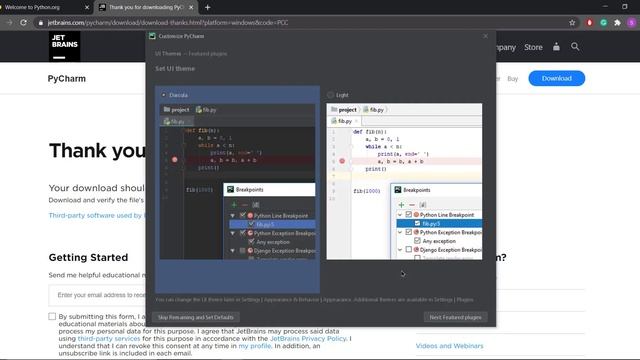This screenshot has height=360, width=640.
Task: Close the Customize PyCharm dialog
Action: coord(485,36)
